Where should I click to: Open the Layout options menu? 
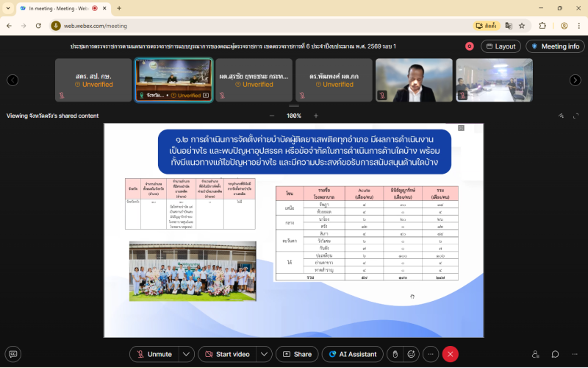point(501,46)
